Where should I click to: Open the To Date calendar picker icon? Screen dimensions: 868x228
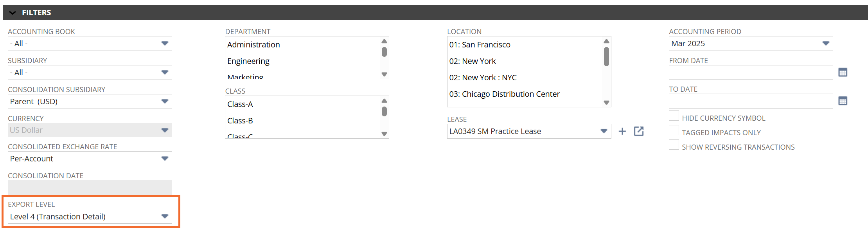(843, 101)
